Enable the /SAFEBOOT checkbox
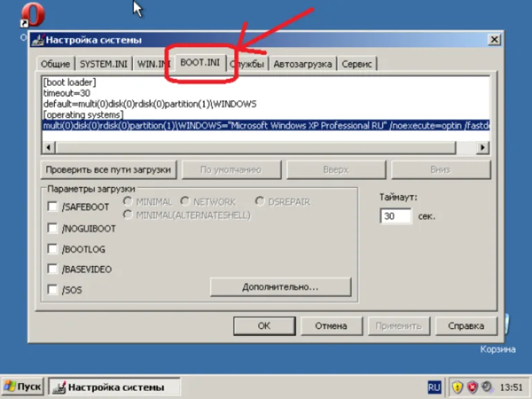Image resolution: width=532 pixels, height=399 pixels. [52, 206]
